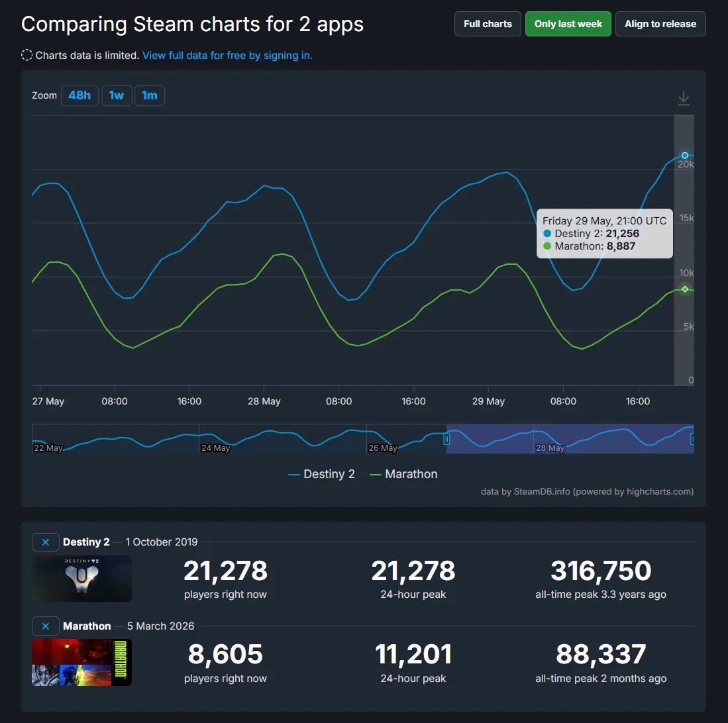Click the 11,201 24-hour peak value
The height and width of the screenshot is (723, 728).
click(x=413, y=654)
